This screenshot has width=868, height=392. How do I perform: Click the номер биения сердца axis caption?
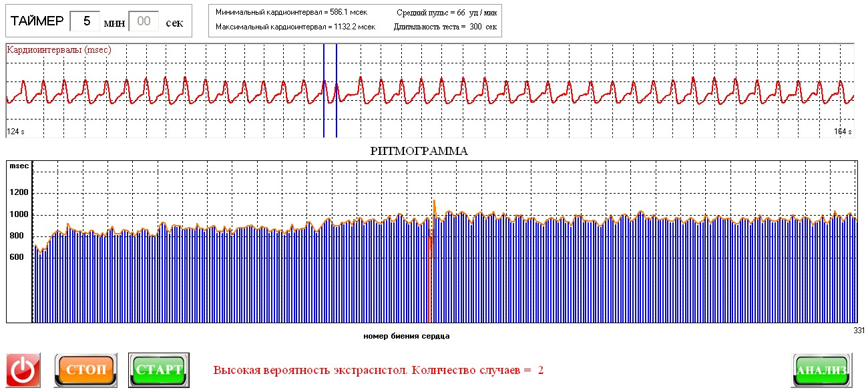(407, 336)
